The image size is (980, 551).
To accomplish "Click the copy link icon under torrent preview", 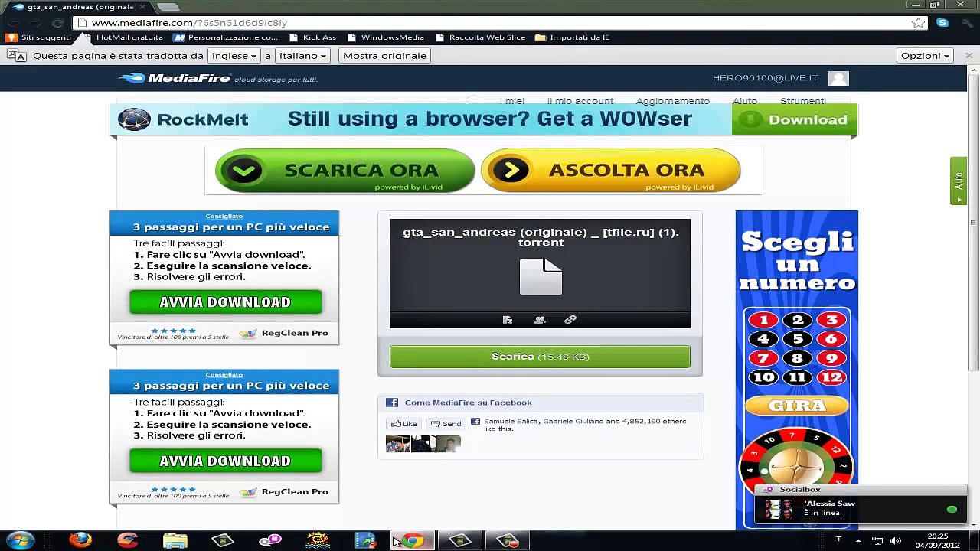I will pyautogui.click(x=570, y=320).
